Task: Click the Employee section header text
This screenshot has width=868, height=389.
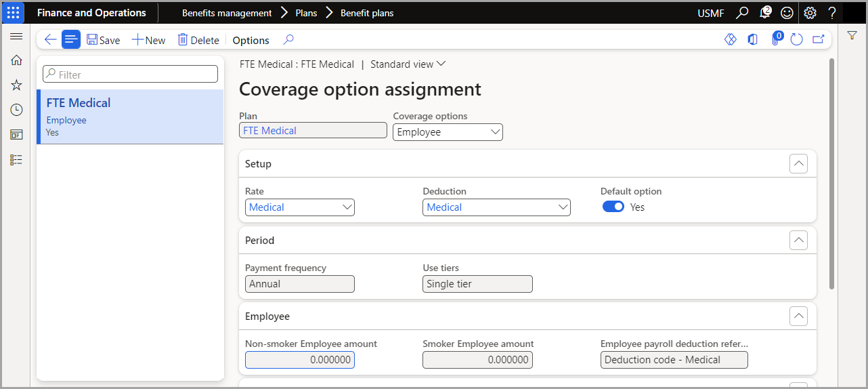Action: tap(267, 316)
